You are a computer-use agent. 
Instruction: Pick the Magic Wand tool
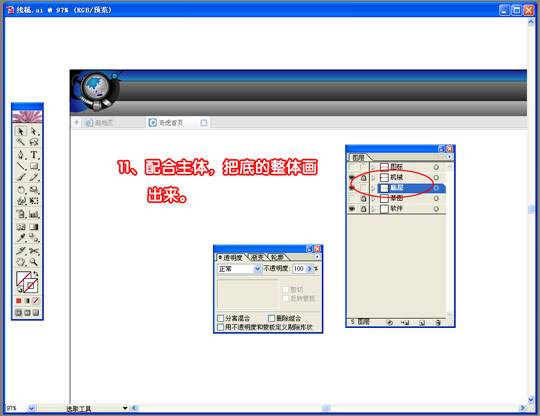click(21, 142)
